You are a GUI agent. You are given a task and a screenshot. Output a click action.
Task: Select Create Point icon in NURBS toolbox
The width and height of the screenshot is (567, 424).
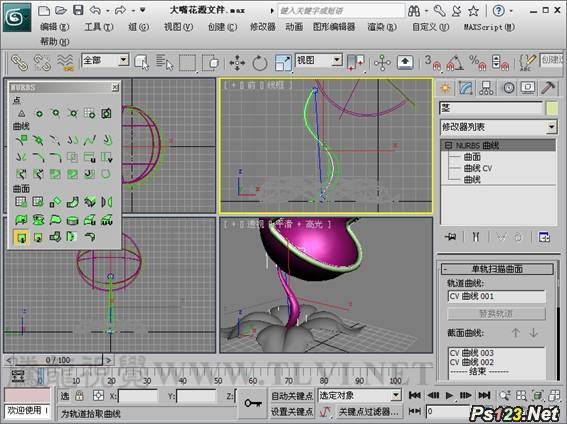point(21,114)
